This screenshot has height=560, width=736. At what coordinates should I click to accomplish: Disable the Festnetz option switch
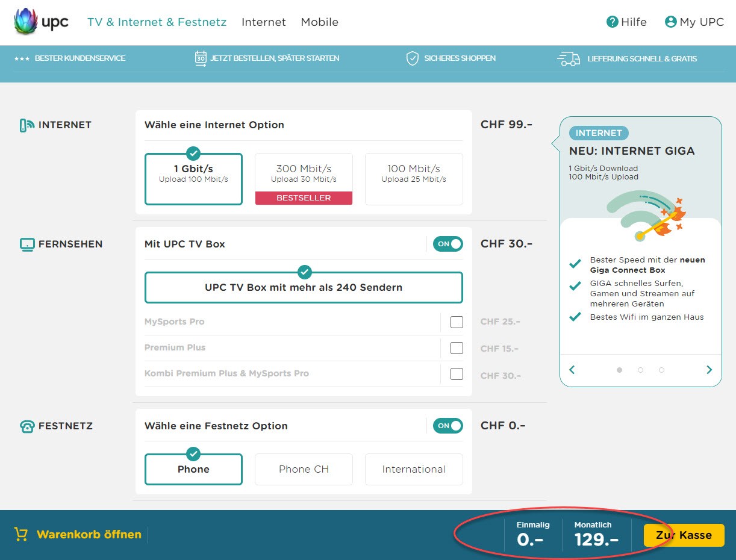448,426
